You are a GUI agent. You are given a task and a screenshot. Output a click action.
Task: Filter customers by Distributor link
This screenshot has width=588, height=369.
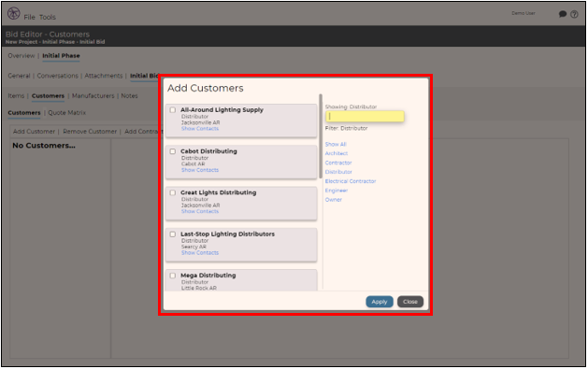(338, 172)
